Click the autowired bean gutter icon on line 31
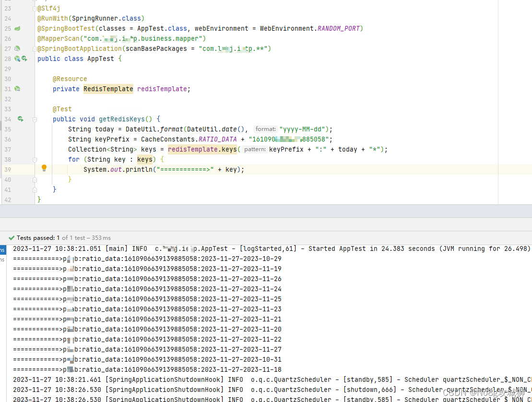532x402 pixels. [x=17, y=89]
